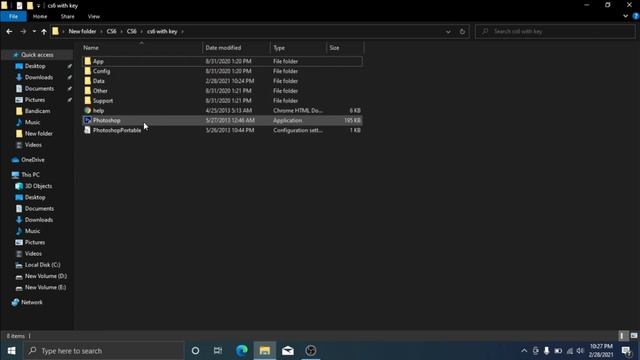The height and width of the screenshot is (360, 640).
Task: Select OneDrive in the navigation pane
Action: (33, 160)
